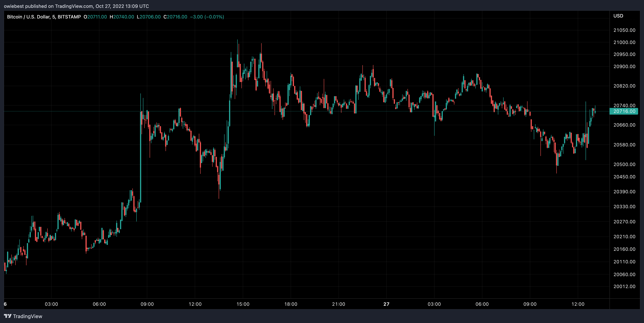Click the 18:00 time axis label
Viewport: 644px width, 323px height.
coord(291,304)
